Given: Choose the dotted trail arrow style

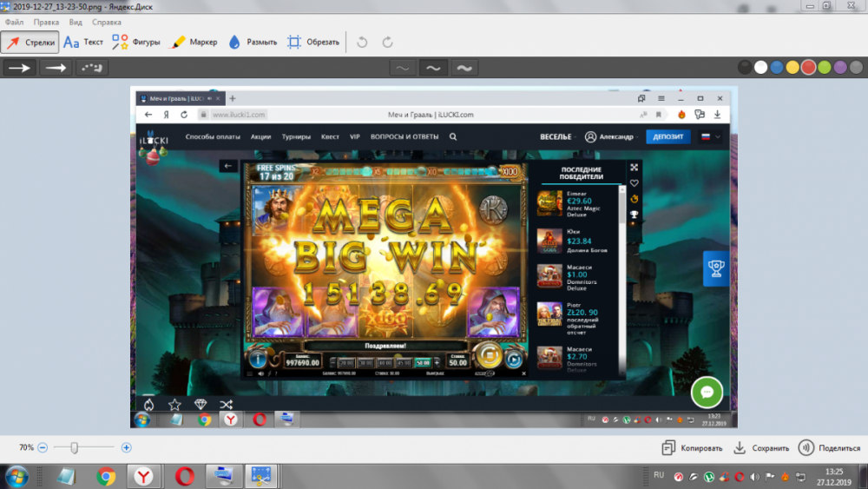Looking at the screenshot, I should (92, 68).
